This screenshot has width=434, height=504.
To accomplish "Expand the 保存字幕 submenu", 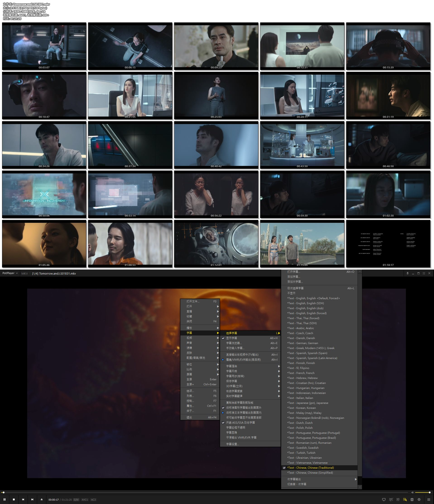I will (250, 381).
